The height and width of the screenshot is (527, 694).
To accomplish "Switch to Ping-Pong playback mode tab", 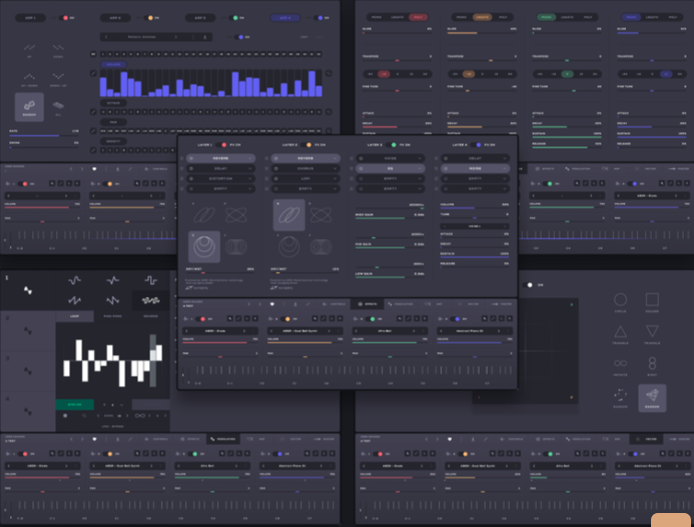I will point(113,316).
